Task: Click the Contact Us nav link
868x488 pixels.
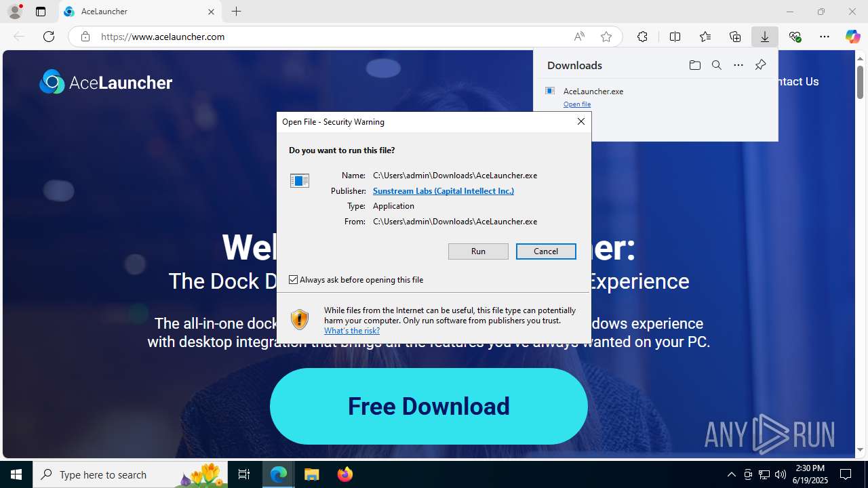Action: tap(798, 81)
